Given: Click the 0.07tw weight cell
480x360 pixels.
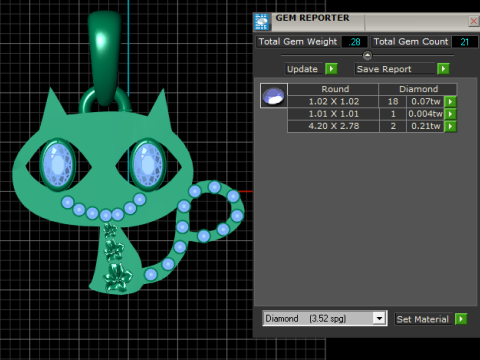Looking at the screenshot, I should [426, 101].
